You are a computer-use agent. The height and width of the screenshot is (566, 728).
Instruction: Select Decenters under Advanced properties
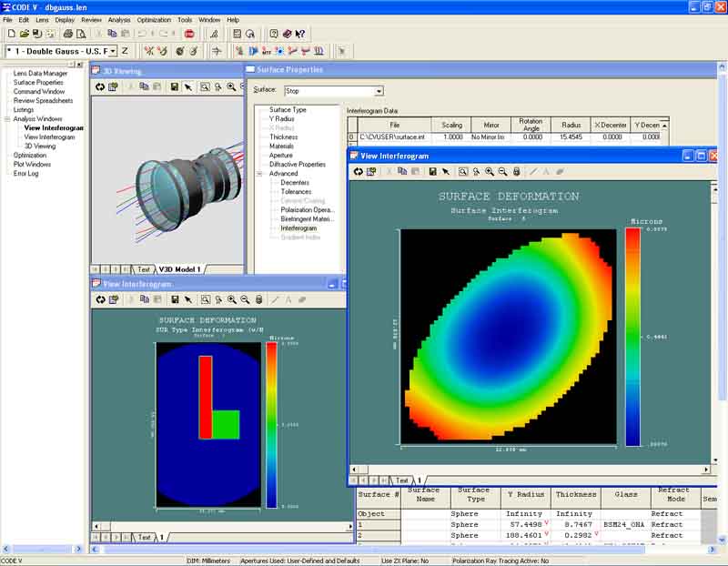tap(295, 183)
